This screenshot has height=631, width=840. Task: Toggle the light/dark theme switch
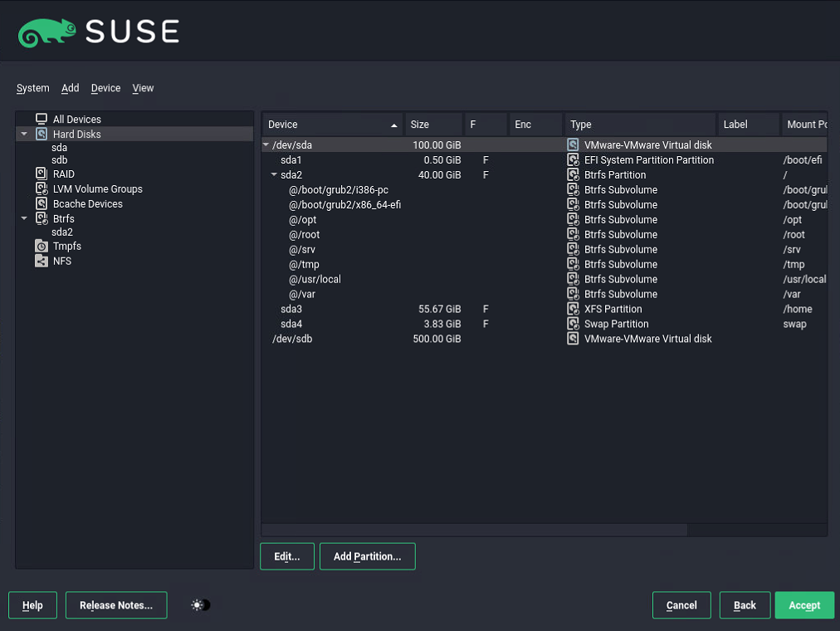(x=201, y=604)
